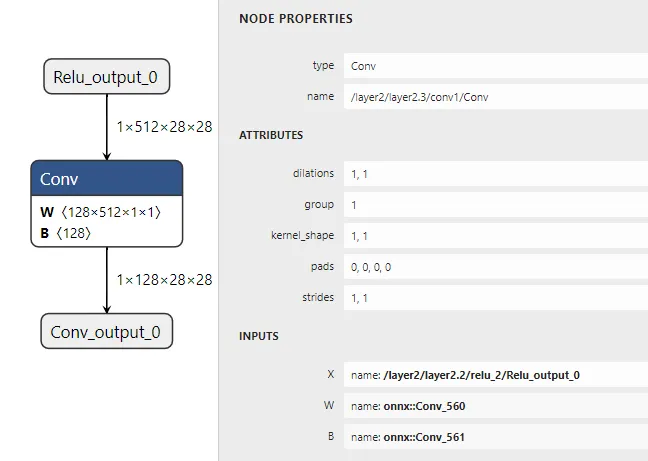Click the 1×512×28×28 edge label
Image resolution: width=648 pixels, height=461 pixels.
point(164,127)
